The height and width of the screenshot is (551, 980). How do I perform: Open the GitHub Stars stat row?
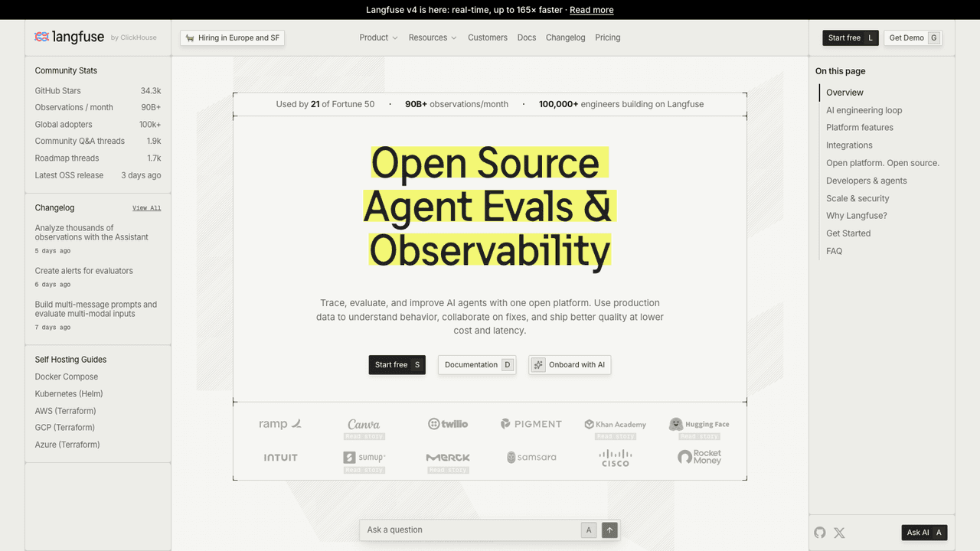pyautogui.click(x=98, y=90)
